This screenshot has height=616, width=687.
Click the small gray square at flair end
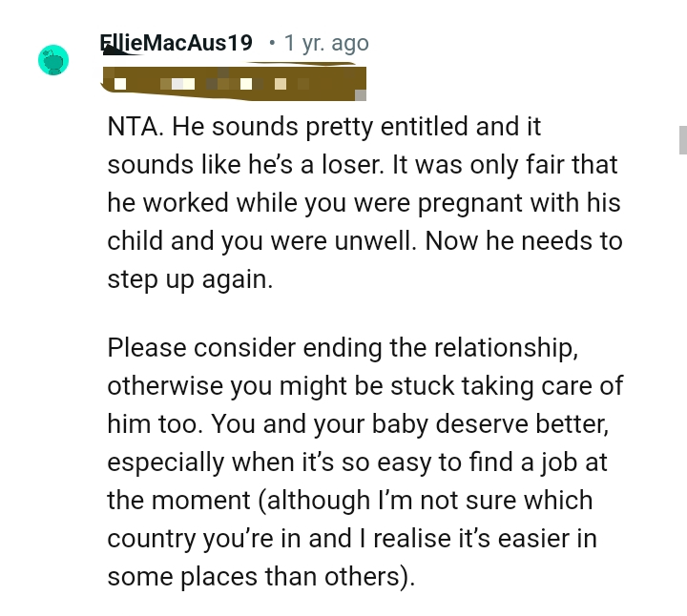point(361,94)
